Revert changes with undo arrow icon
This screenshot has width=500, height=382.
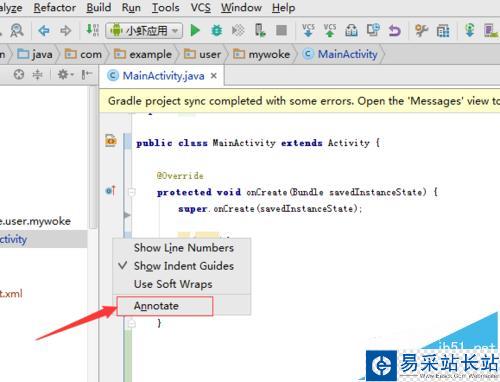[395, 31]
